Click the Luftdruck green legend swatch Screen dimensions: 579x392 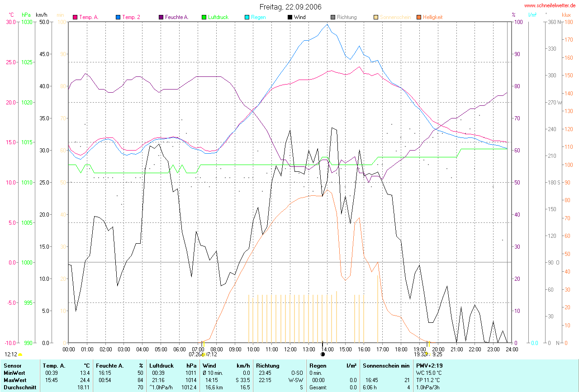coord(204,17)
